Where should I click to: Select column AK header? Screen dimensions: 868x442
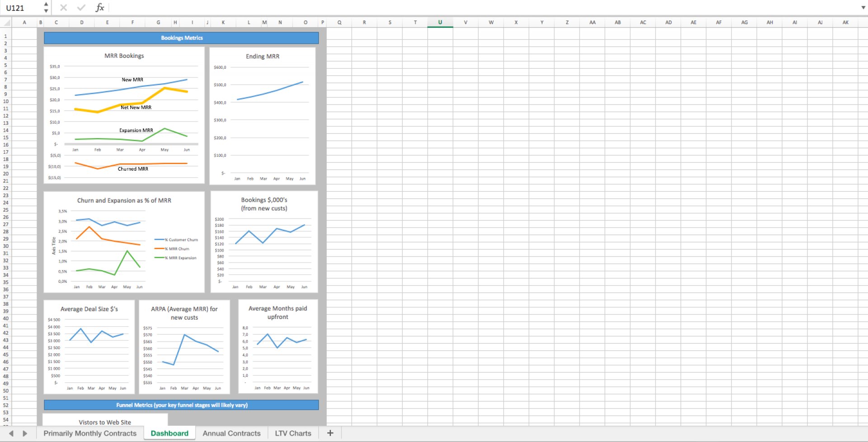[x=845, y=22]
